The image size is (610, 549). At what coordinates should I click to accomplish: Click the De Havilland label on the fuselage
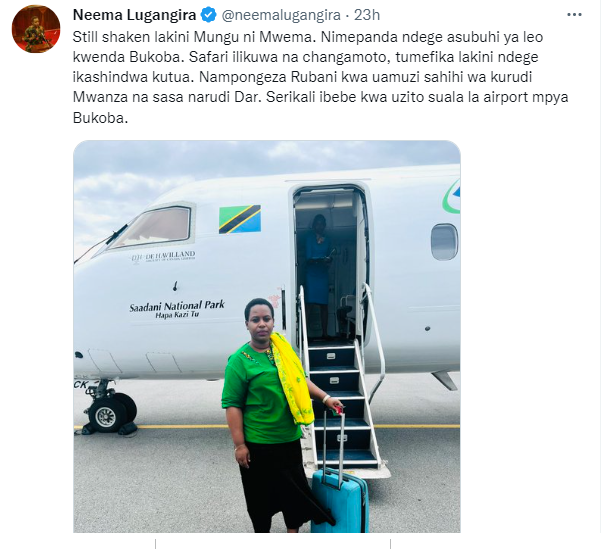(163, 256)
